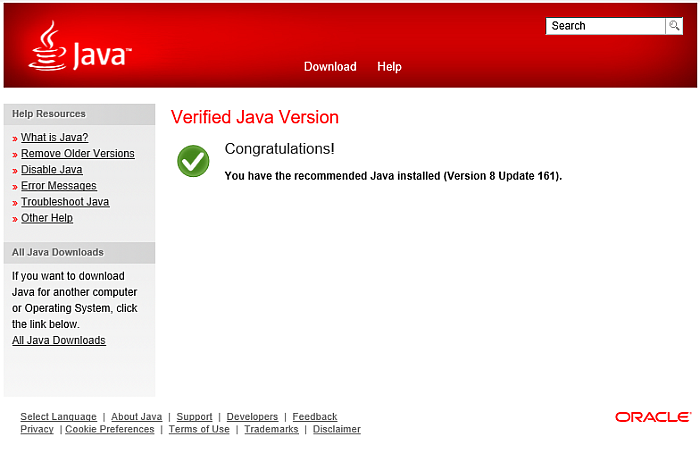Click the magnifier search icon
Screen dimensions: 700x462
click(x=674, y=26)
